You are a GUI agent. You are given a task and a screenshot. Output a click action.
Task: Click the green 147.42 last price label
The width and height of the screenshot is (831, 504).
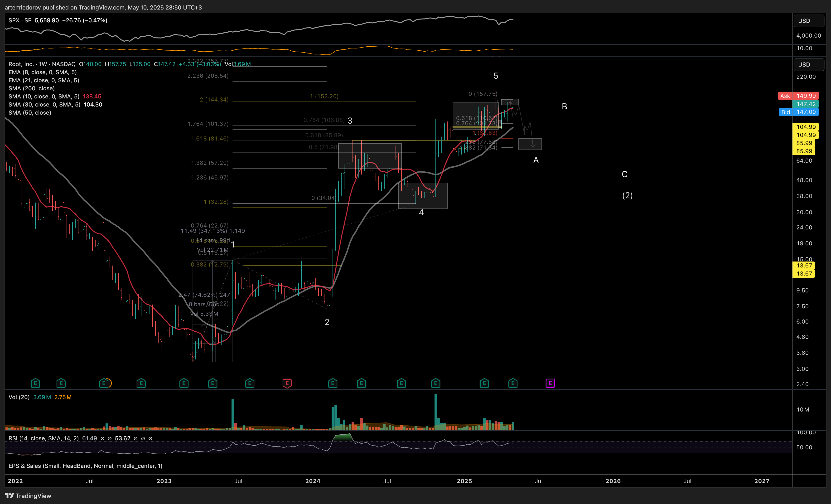[805, 104]
